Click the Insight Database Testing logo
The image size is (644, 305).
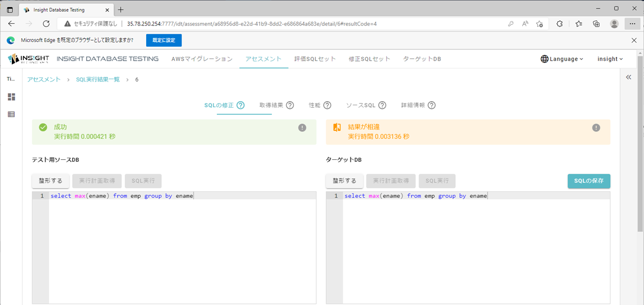(29, 59)
